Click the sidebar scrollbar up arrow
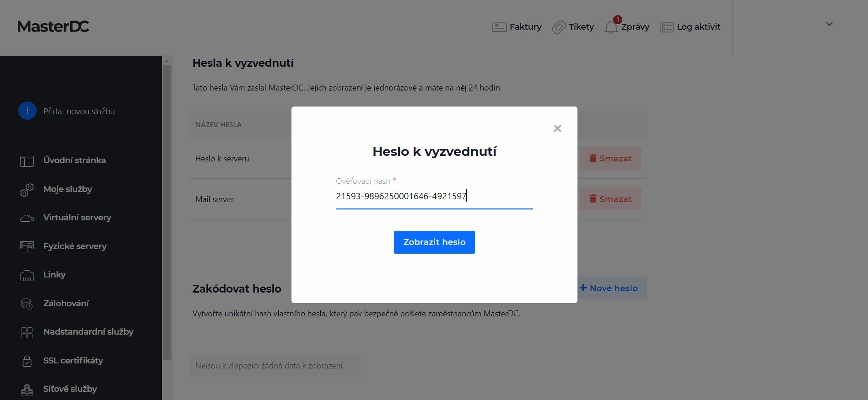The height and width of the screenshot is (400, 868). pos(167,60)
